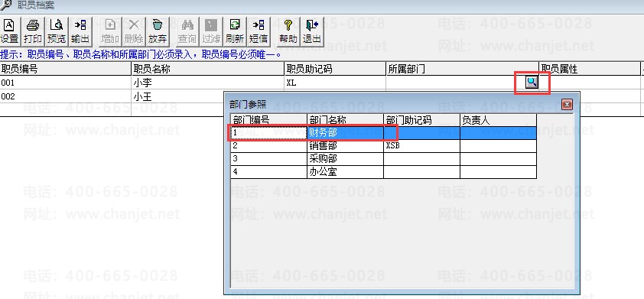Open 查询 (Query) binoculars icon
Viewport: 644px width, 299px height.
(x=187, y=31)
